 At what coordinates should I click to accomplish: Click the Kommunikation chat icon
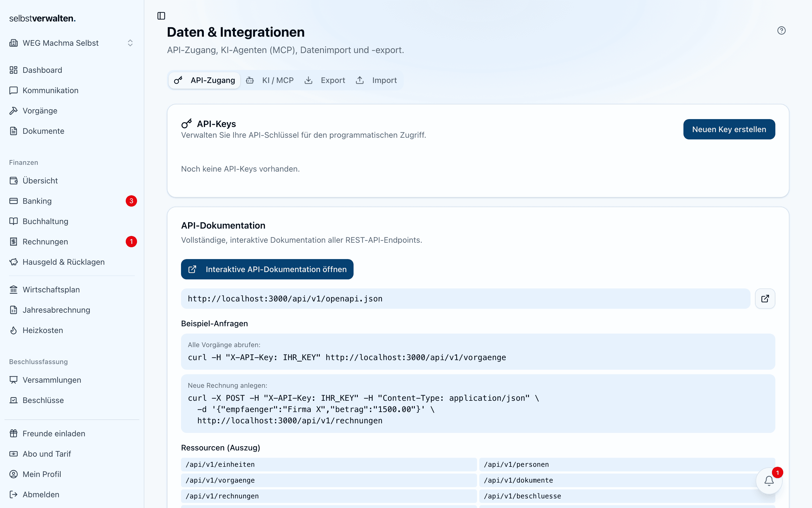click(14, 90)
